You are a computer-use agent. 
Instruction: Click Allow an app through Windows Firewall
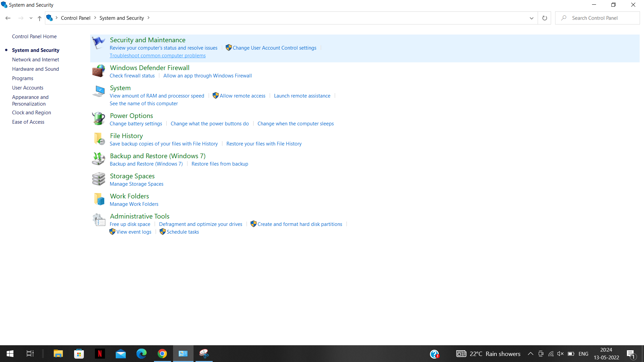207,75
